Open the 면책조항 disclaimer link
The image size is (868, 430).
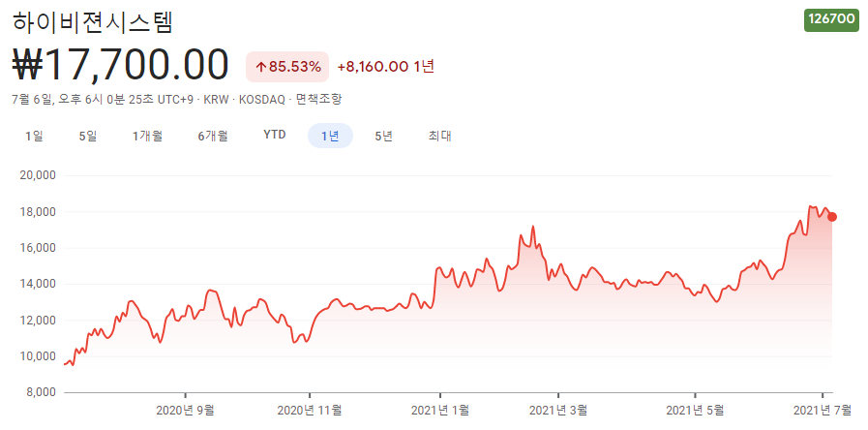pos(319,100)
